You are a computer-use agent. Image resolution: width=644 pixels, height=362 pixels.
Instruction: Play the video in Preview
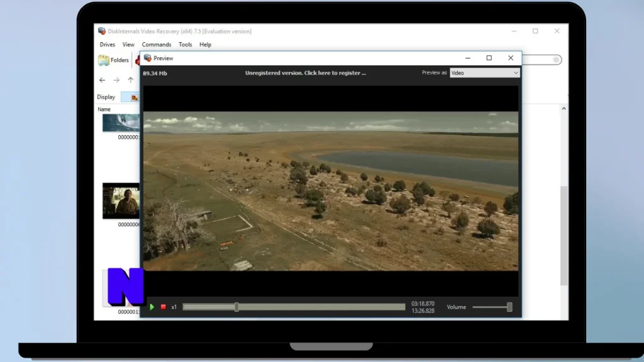(x=152, y=307)
